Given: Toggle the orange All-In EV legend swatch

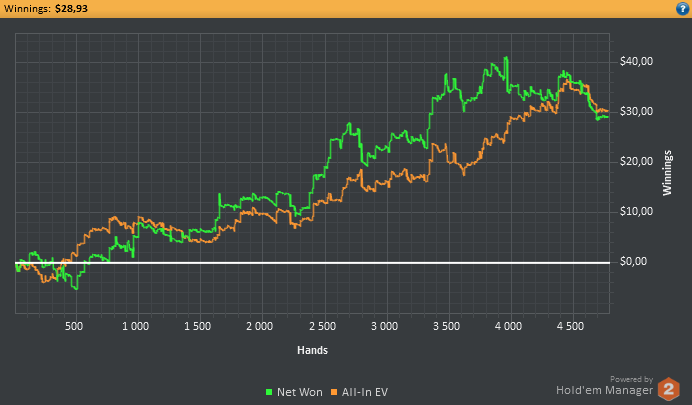Looking at the screenshot, I should point(334,392).
